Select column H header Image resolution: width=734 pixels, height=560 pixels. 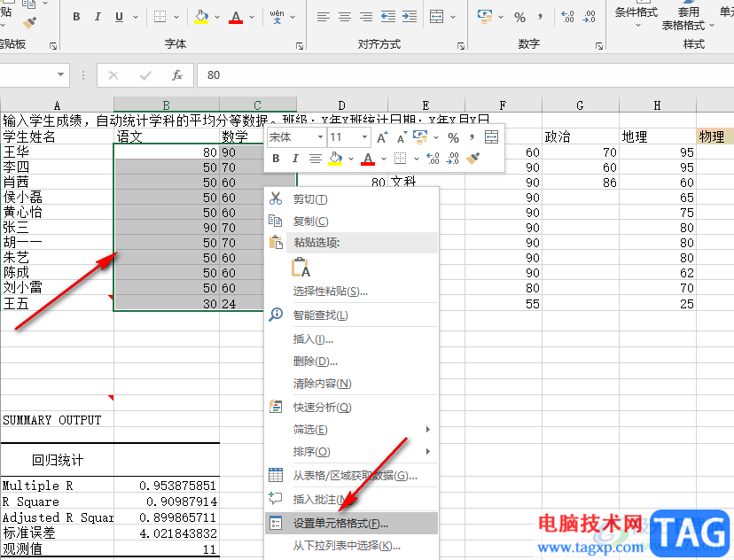point(657,105)
